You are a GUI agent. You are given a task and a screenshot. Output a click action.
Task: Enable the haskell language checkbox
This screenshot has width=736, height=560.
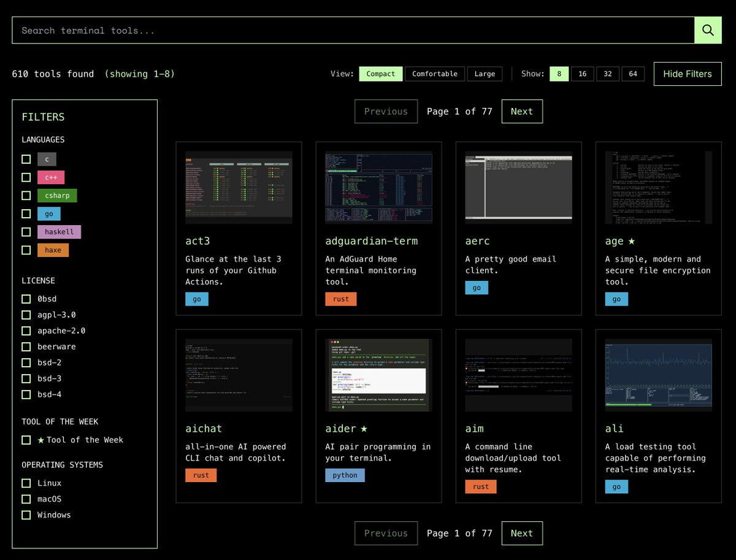(x=26, y=232)
